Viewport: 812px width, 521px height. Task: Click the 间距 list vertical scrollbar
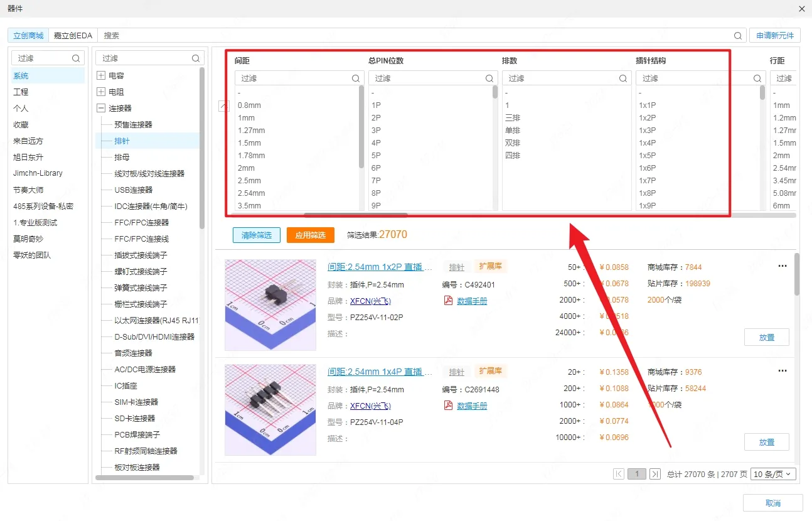[x=361, y=127]
